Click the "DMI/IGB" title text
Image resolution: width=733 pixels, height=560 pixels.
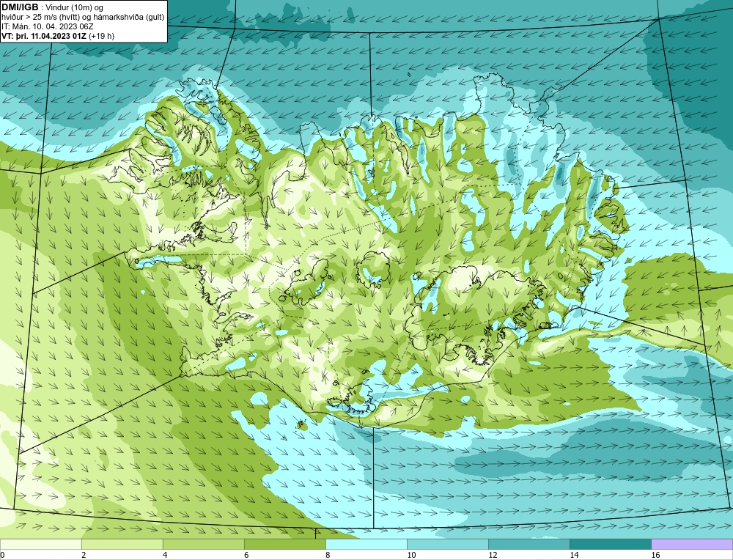click(x=20, y=7)
